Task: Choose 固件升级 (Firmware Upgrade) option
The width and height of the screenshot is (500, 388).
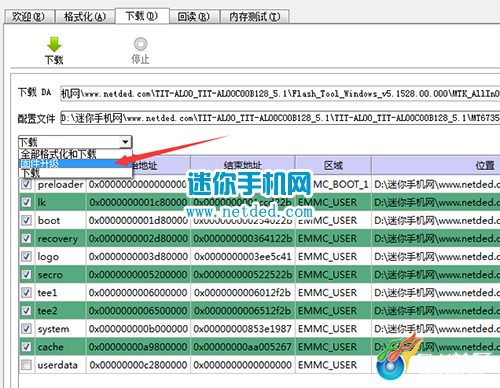Action: (75, 163)
